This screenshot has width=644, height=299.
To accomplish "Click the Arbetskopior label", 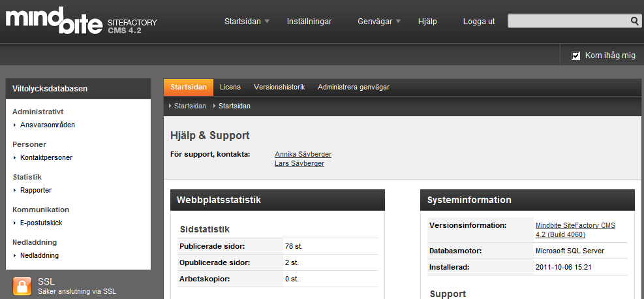I will pos(204,279).
